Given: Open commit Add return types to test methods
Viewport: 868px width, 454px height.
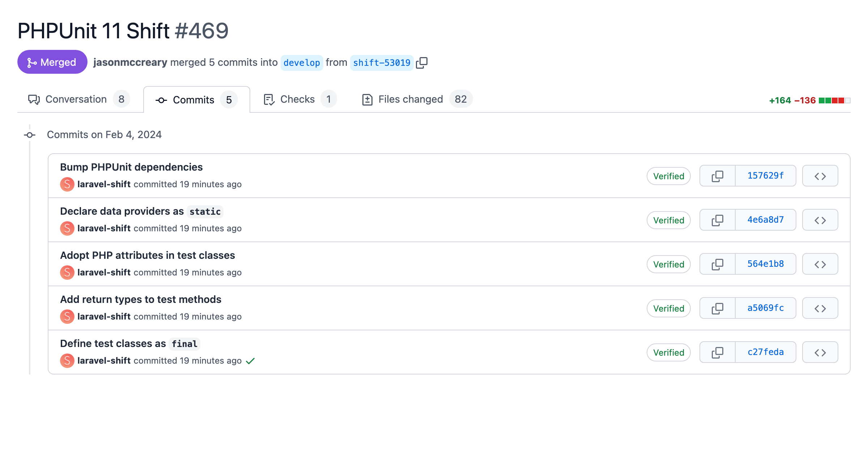Looking at the screenshot, I should (x=141, y=299).
